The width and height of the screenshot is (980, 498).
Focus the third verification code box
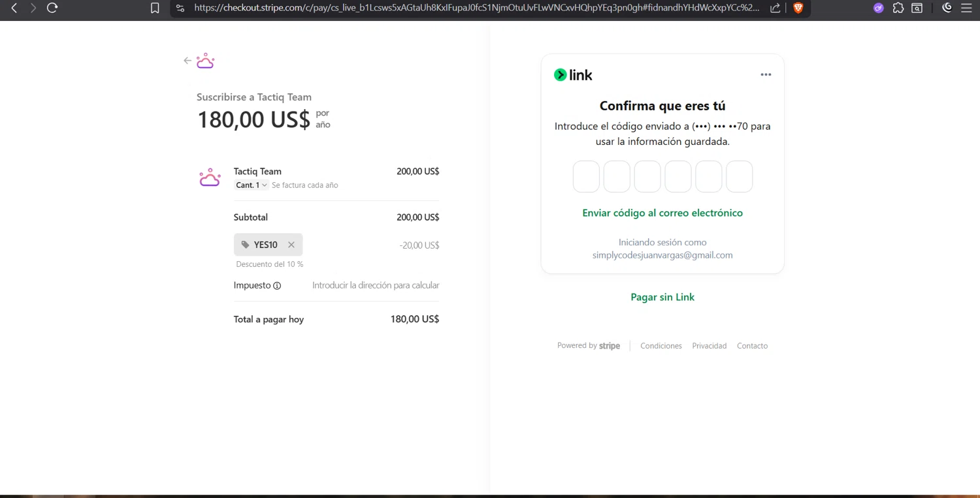point(647,177)
